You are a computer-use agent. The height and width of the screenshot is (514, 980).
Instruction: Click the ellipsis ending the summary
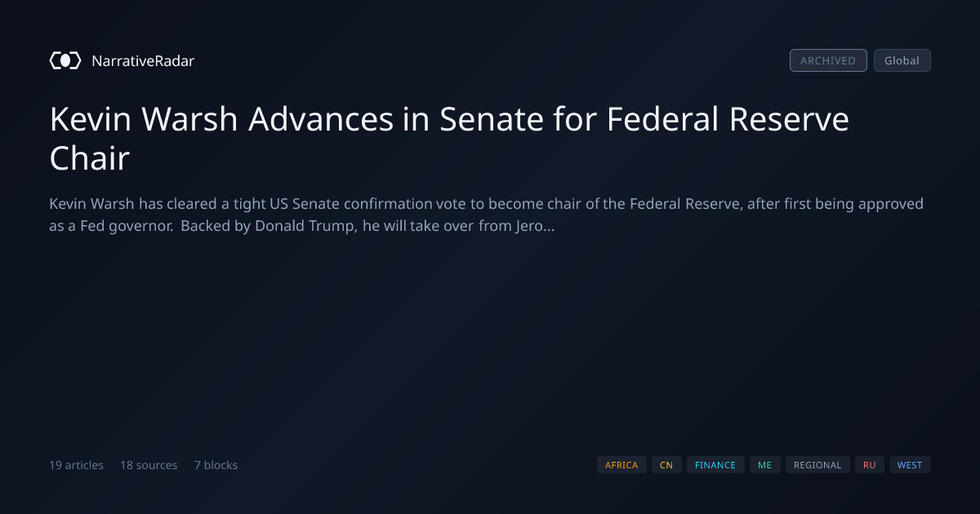click(x=549, y=227)
